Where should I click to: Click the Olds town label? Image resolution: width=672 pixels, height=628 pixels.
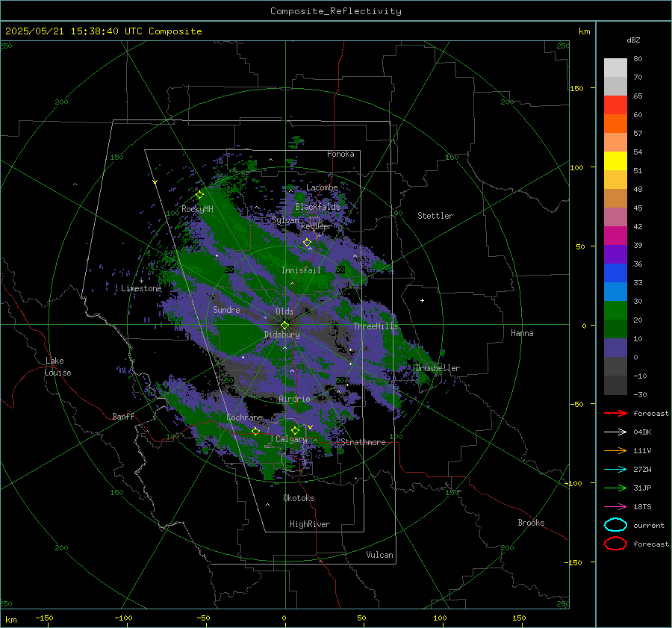pyautogui.click(x=284, y=311)
